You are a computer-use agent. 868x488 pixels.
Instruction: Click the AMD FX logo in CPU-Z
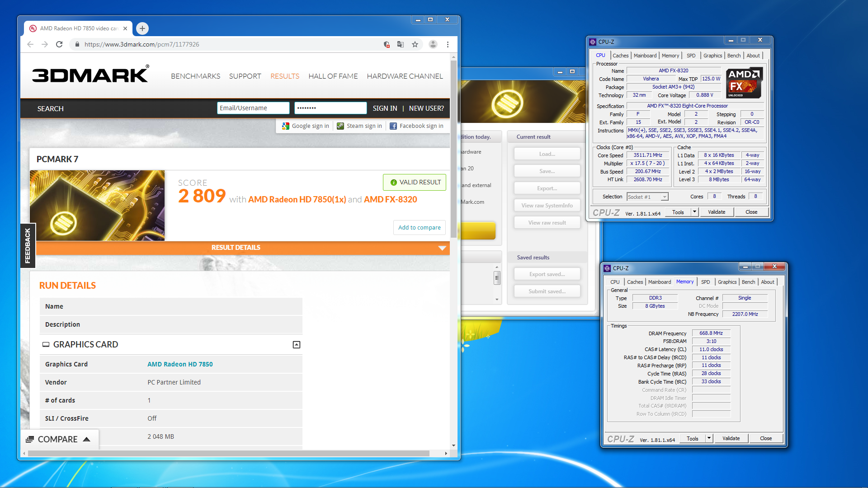pos(744,83)
